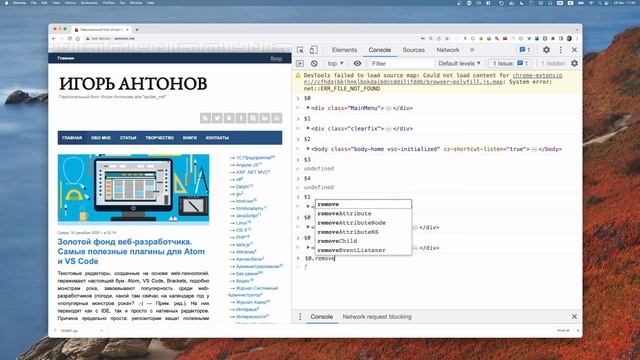
Task: Toggle the device toolbar icon
Action: pos(313,50)
